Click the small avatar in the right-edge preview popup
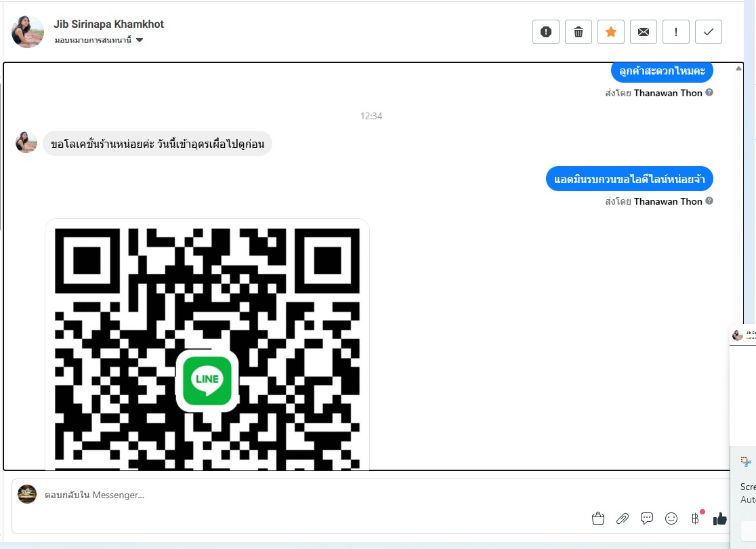The width and height of the screenshot is (756, 549). coord(737,334)
